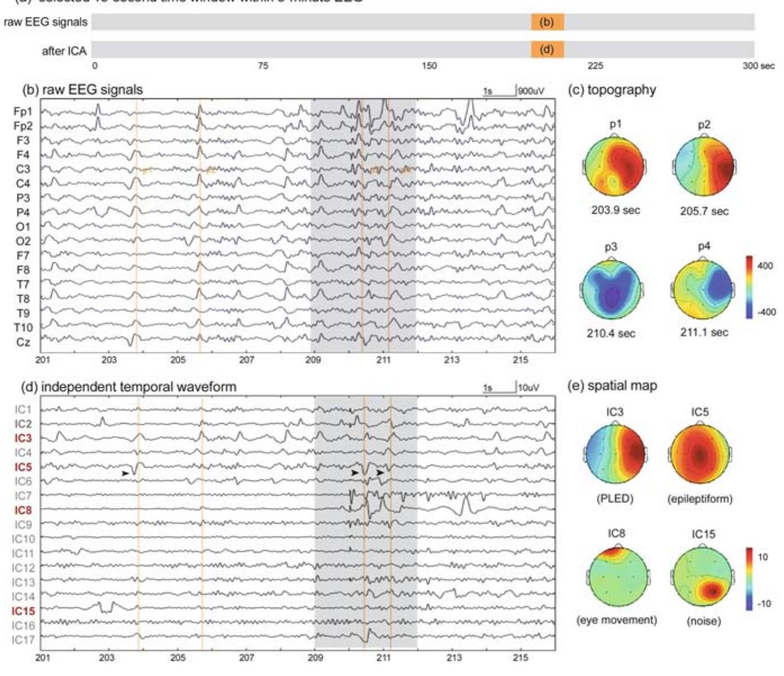This screenshot has width=784, height=676.
Task: Click the 900uV scale label
Action: pyautogui.click(x=531, y=91)
